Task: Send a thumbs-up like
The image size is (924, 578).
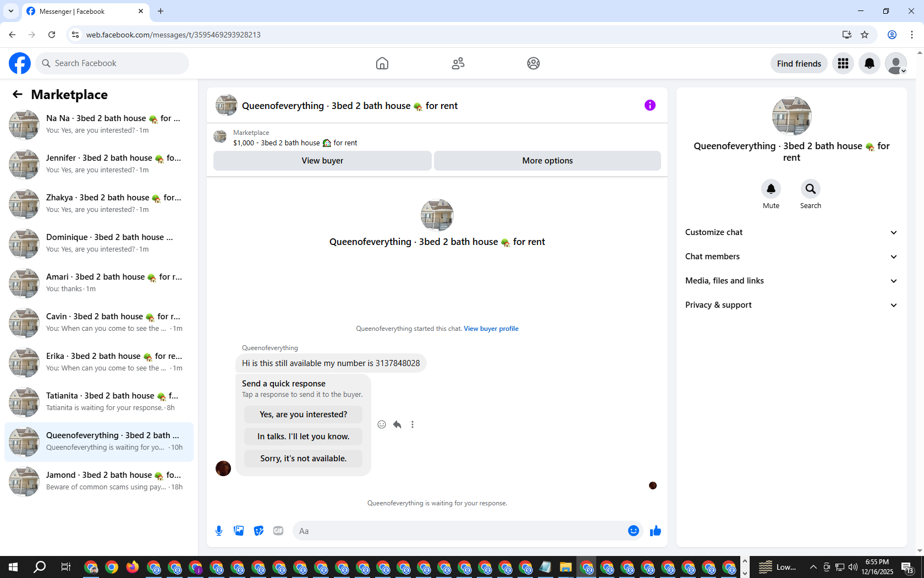Action: click(x=656, y=531)
